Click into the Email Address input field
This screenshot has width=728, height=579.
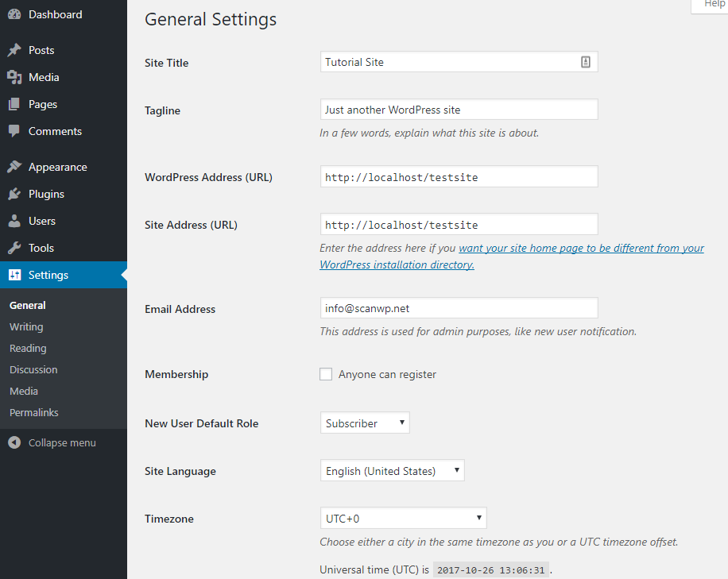tap(459, 308)
